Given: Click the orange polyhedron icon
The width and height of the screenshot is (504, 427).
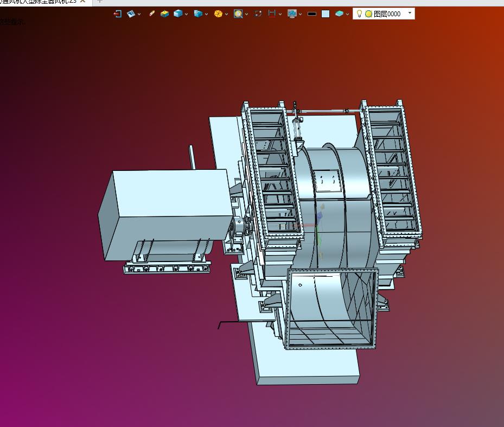Looking at the screenshot, I should [x=218, y=14].
